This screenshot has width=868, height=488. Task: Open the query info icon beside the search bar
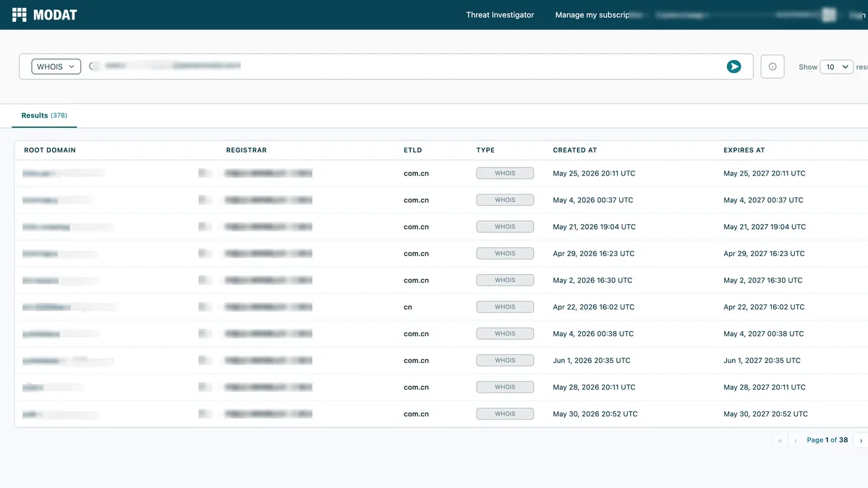tap(773, 67)
